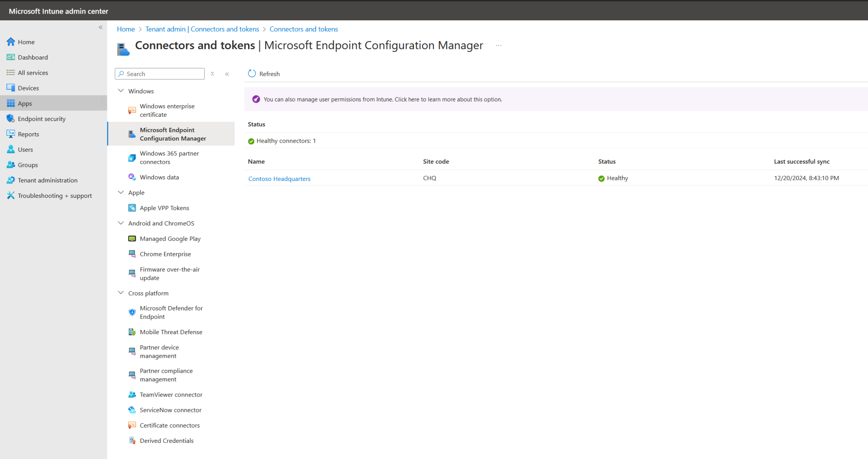Image resolution: width=868 pixels, height=459 pixels.
Task: Collapse the left navigation sidebar
Action: (x=101, y=27)
